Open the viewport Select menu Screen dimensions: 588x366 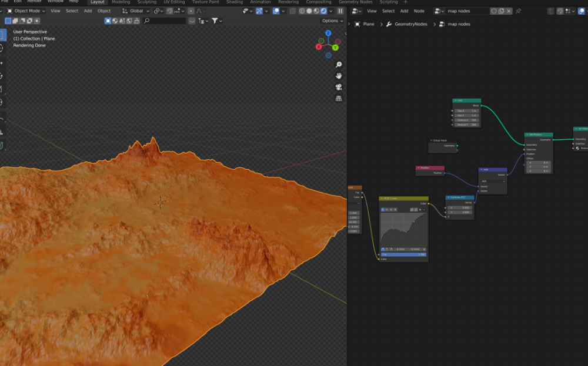[72, 11]
